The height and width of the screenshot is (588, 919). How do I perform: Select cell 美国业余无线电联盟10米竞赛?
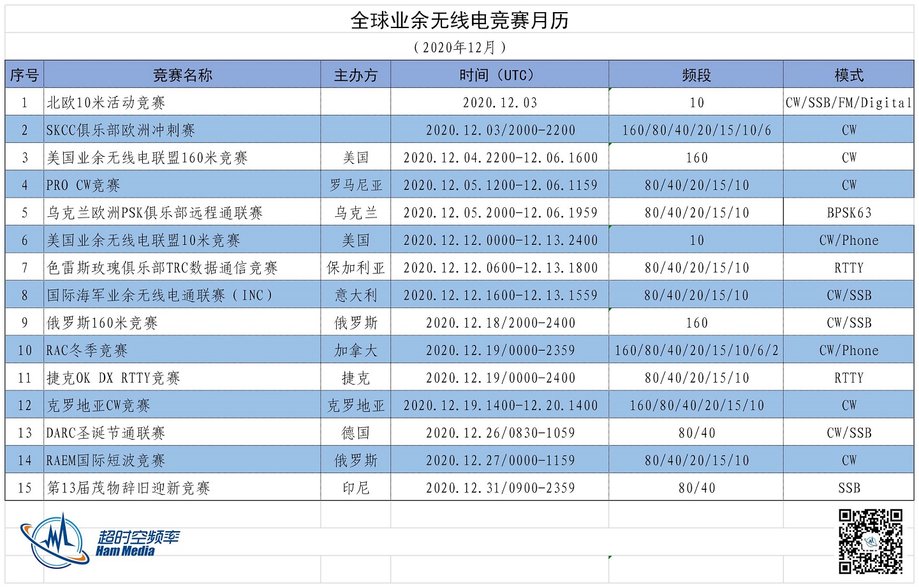pyautogui.click(x=182, y=240)
